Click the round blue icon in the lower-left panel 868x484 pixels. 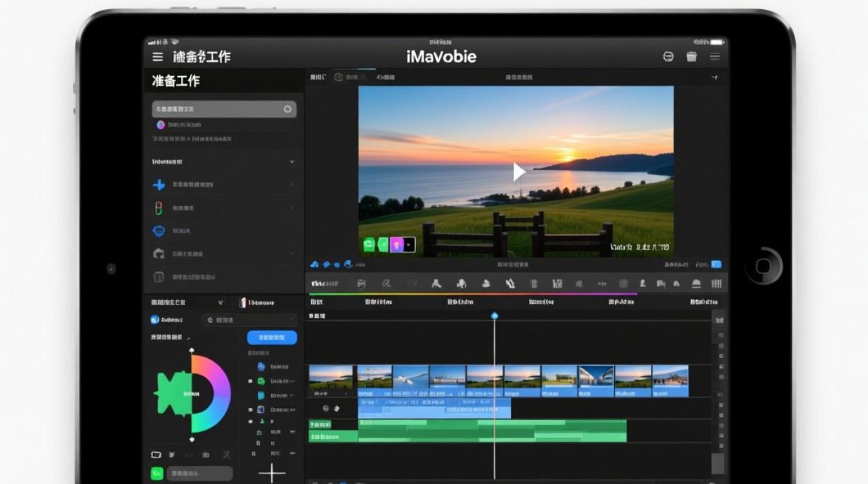click(155, 319)
